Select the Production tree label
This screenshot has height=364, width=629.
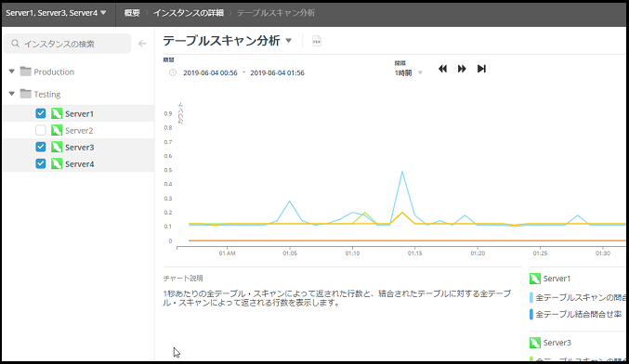pos(54,71)
